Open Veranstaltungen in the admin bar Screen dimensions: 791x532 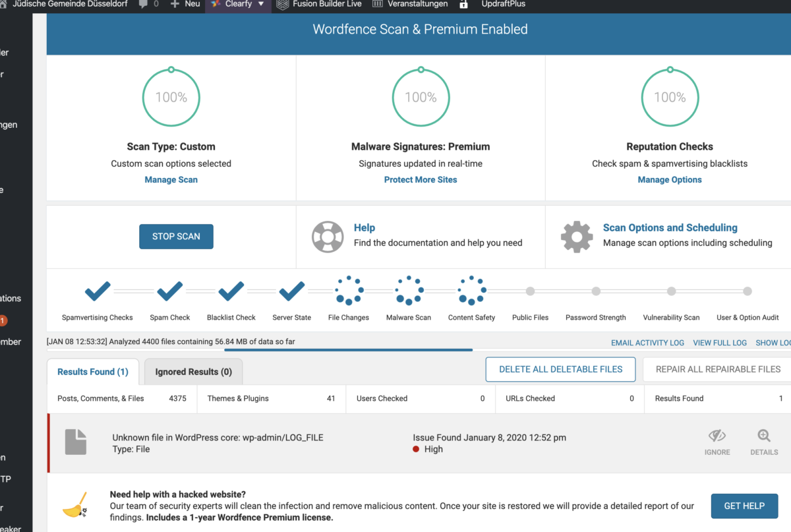click(410, 4)
